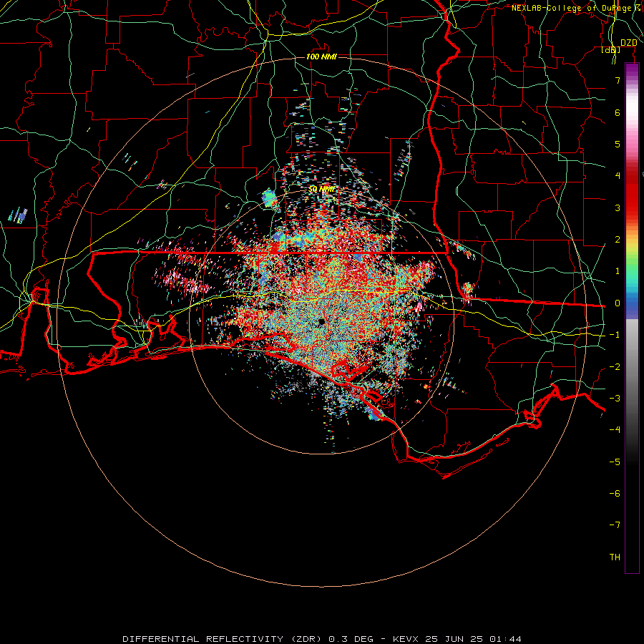Viewport: 644px width, 644px height.
Task: Click the "DIFFERENTIAL REFLECTIVITY (ZDR)" caption text
Action: coord(223,639)
